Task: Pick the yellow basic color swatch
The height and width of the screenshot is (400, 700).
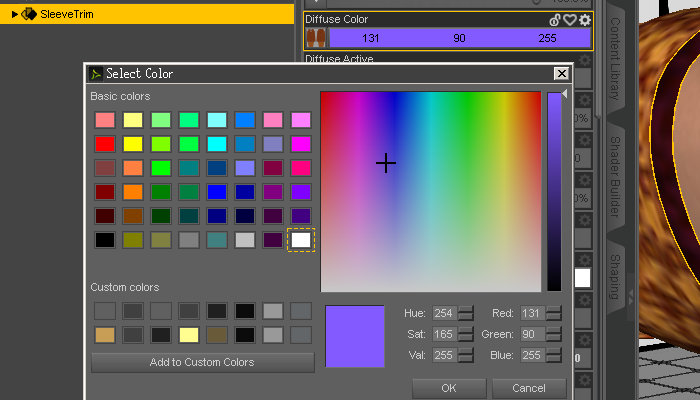Action: point(133,144)
